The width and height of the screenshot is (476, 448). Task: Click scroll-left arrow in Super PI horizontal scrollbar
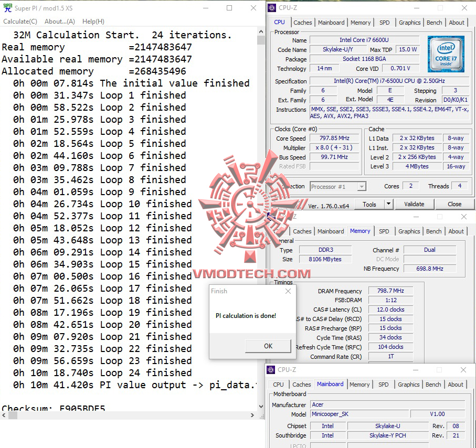(x=4, y=415)
